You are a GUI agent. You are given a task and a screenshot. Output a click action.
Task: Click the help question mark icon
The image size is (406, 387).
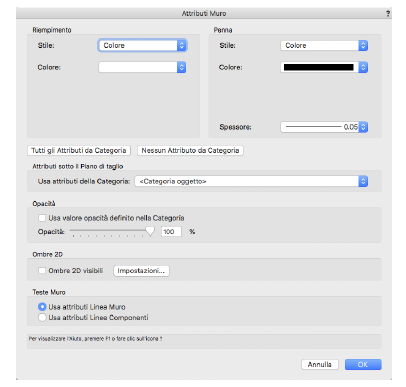pyautogui.click(x=388, y=14)
